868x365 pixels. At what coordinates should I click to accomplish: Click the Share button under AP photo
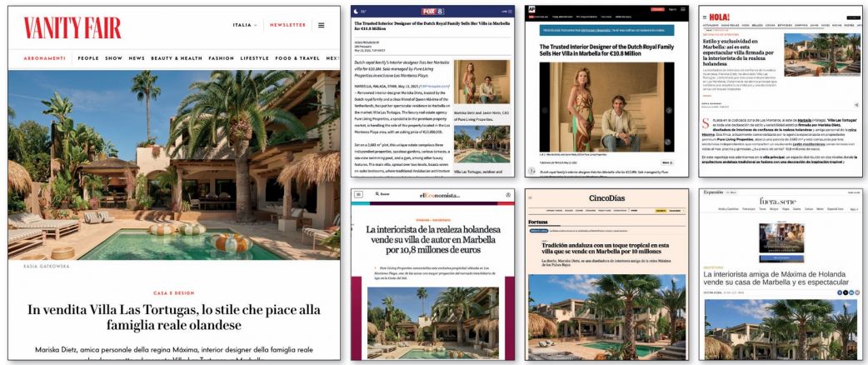pyautogui.click(x=666, y=162)
